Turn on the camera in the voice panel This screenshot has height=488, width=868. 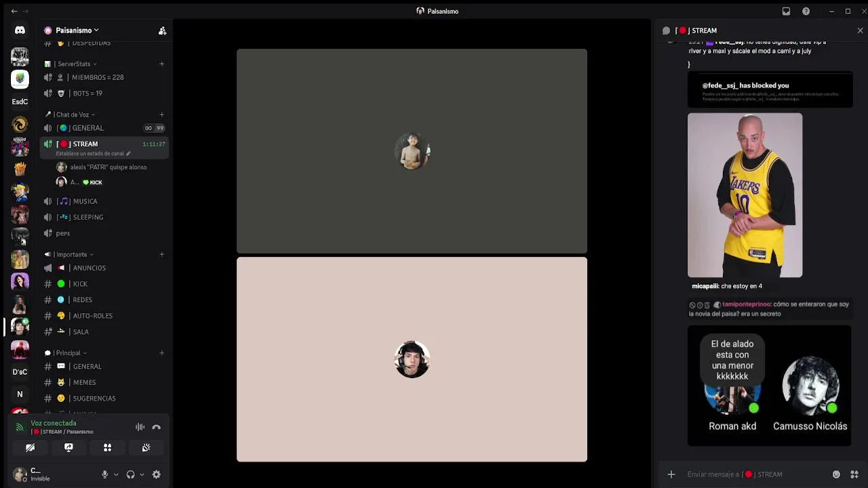(x=30, y=447)
